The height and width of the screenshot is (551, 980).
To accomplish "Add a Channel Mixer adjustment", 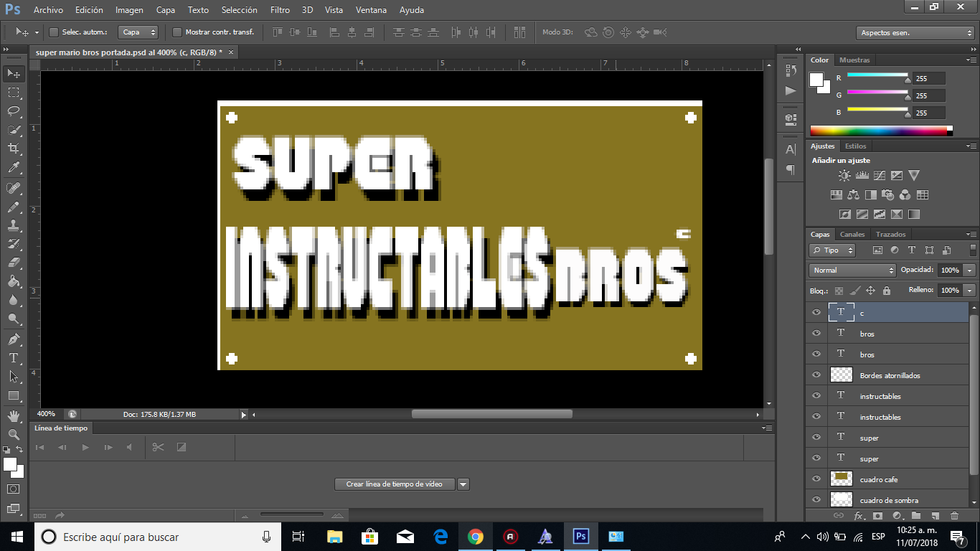I will pyautogui.click(x=905, y=194).
